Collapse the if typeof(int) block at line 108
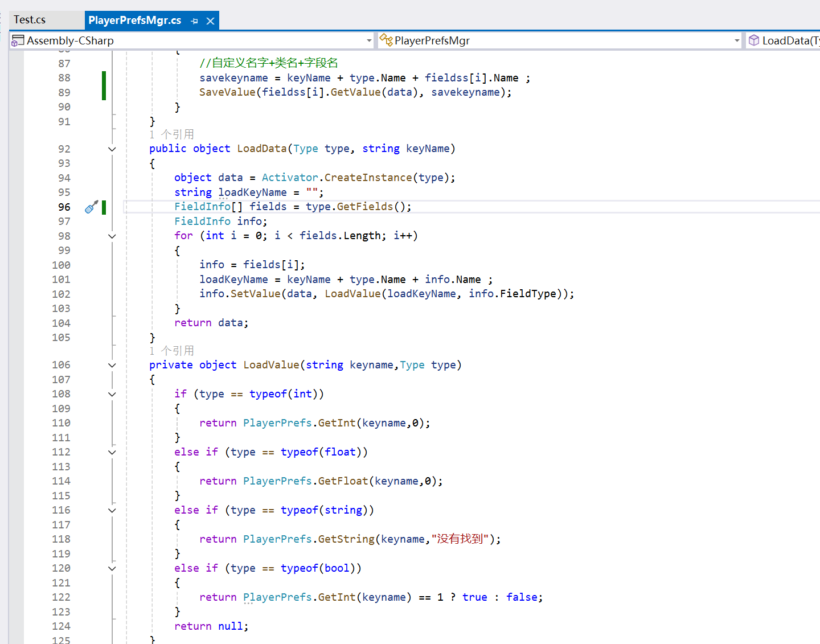Image resolution: width=820 pixels, height=644 pixels. pyautogui.click(x=112, y=394)
